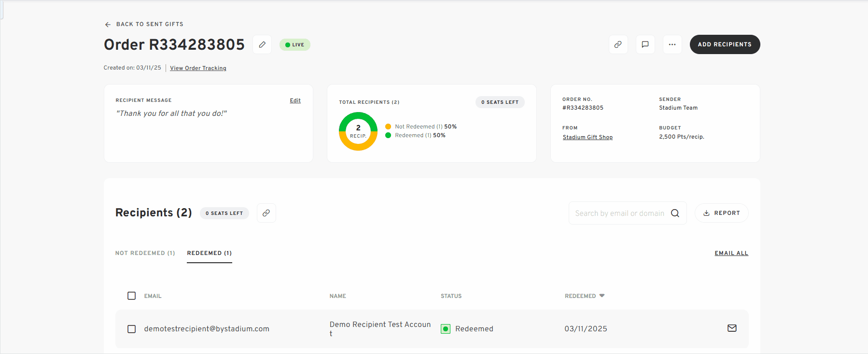868x354 pixels.
Task: Download the recipients REPORT
Action: click(x=721, y=213)
